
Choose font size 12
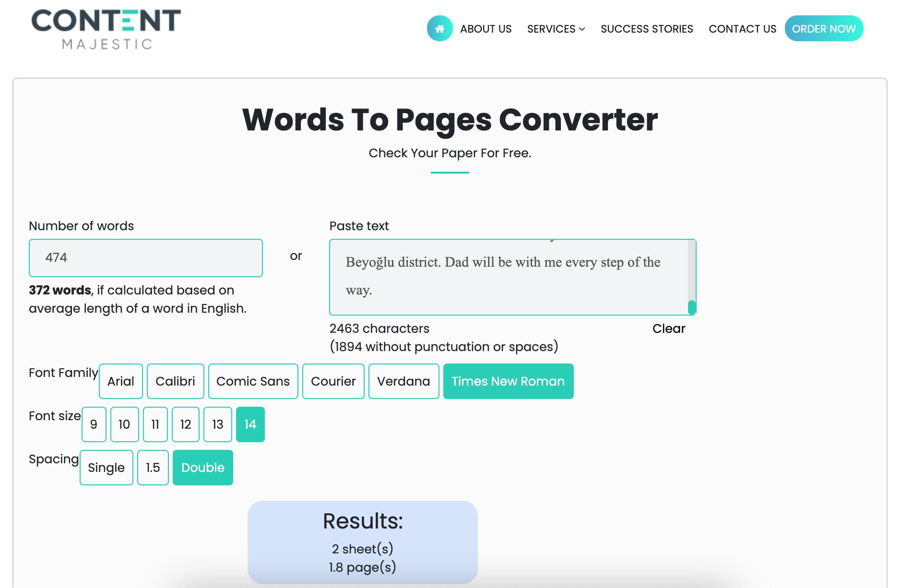pyautogui.click(x=185, y=424)
